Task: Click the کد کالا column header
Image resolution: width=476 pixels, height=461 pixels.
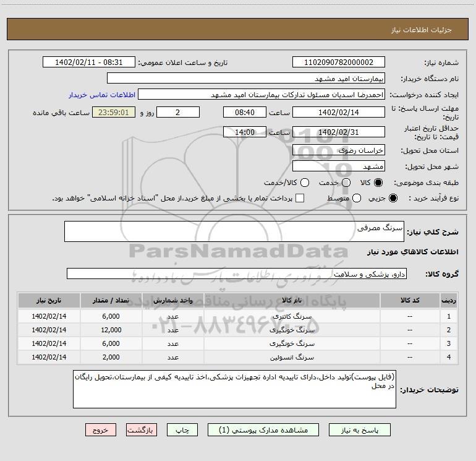Action: 410,301
